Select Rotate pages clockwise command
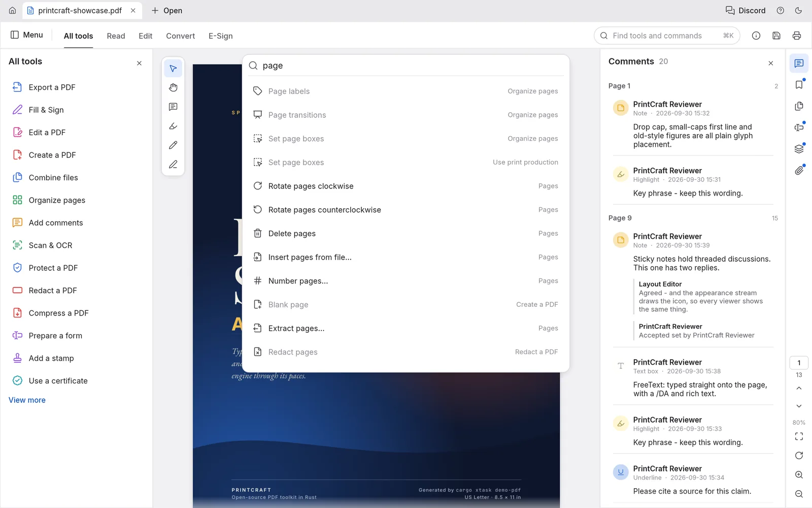Viewport: 812px width, 508px height. pos(405,186)
